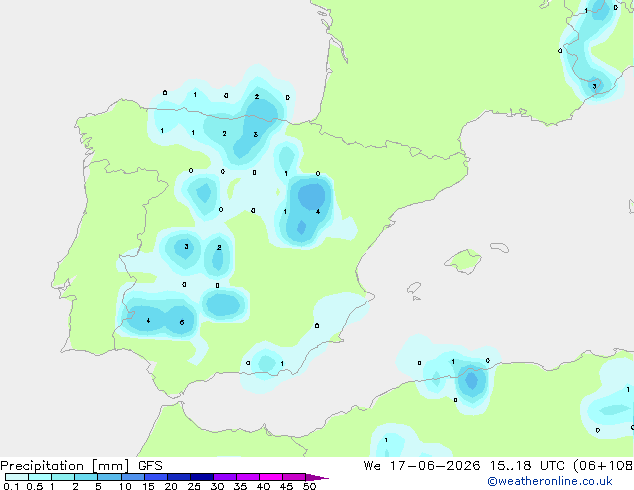Click the '15..18 UTC' time range text
634x490 pixels.
528,466
